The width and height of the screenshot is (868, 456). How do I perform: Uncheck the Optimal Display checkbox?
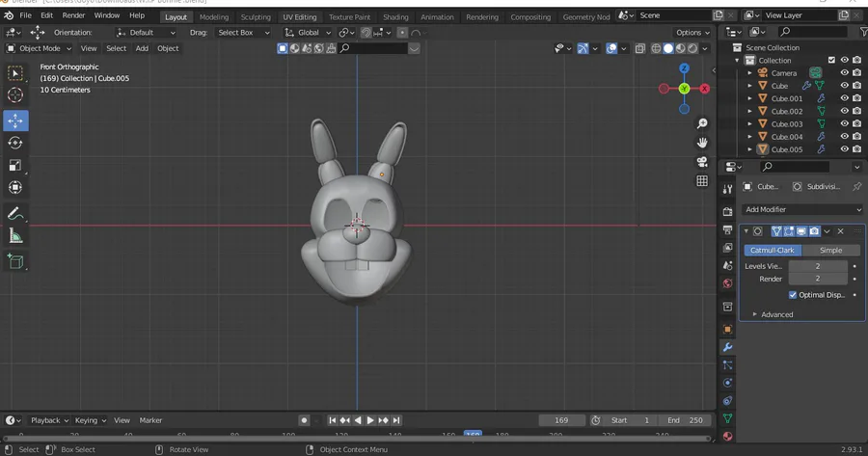pos(793,295)
